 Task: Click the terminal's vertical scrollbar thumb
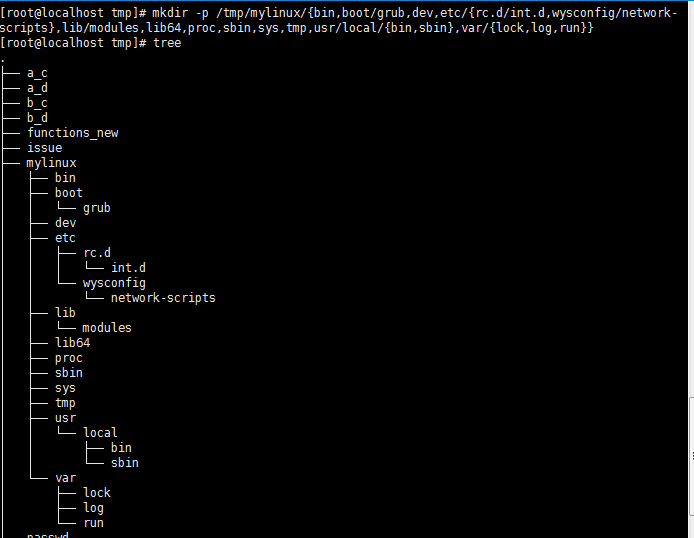click(x=692, y=457)
